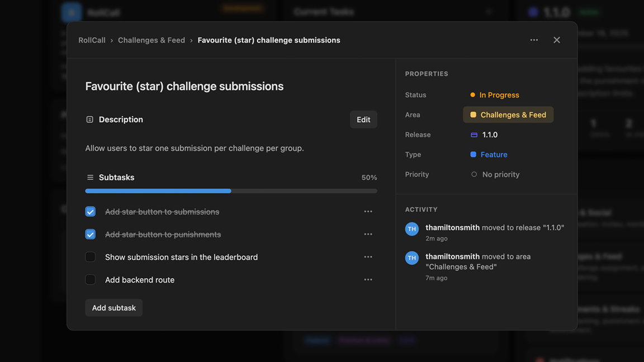Edit the task description

pos(363,120)
